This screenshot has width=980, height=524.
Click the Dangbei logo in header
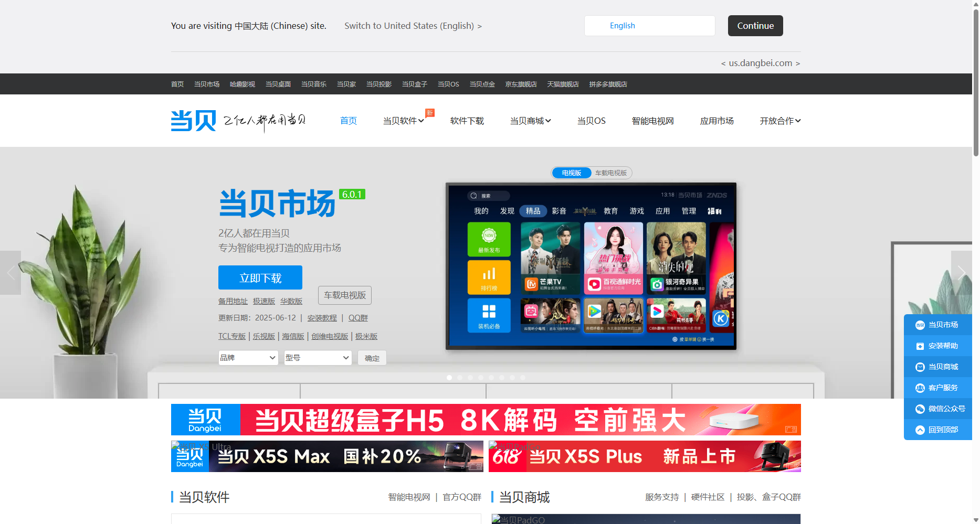pyautogui.click(x=193, y=121)
